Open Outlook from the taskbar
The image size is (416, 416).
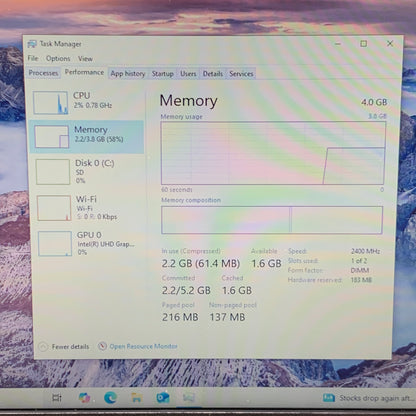tap(163, 398)
